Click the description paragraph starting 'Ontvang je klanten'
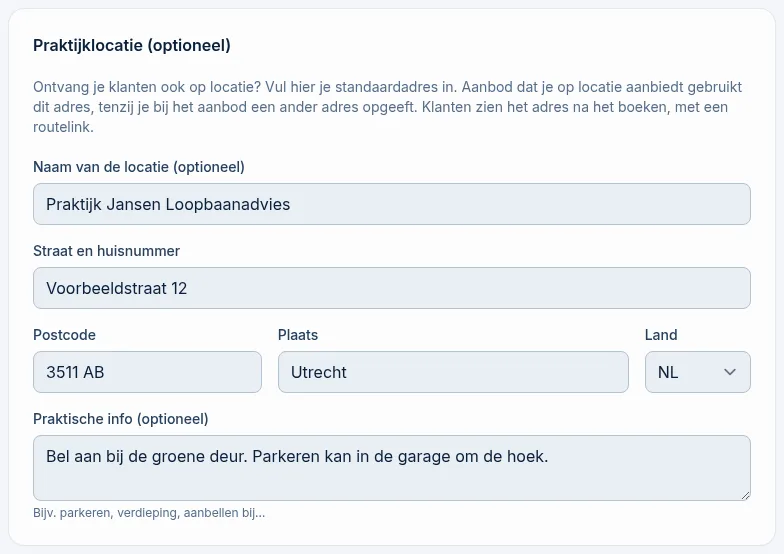Viewport: 784px width, 554px height. (388, 107)
